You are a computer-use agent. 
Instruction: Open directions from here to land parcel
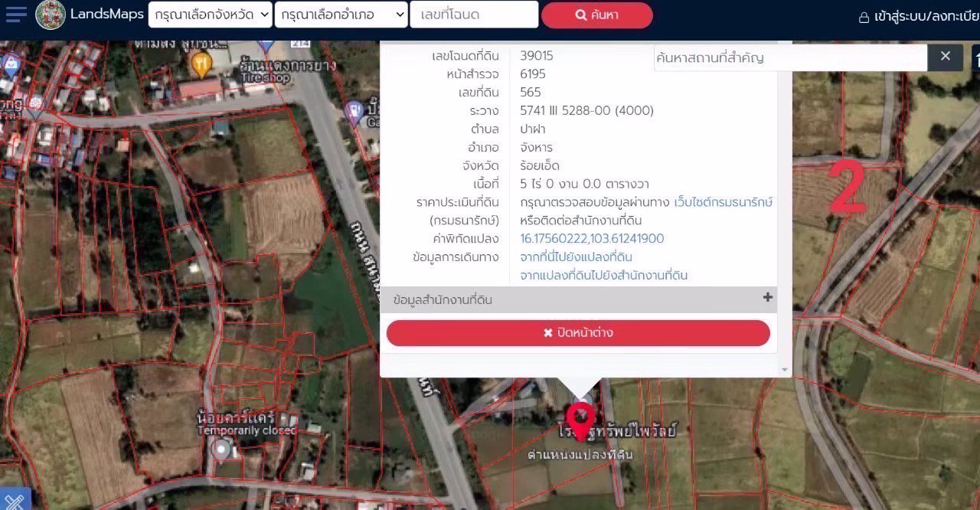[x=576, y=257]
